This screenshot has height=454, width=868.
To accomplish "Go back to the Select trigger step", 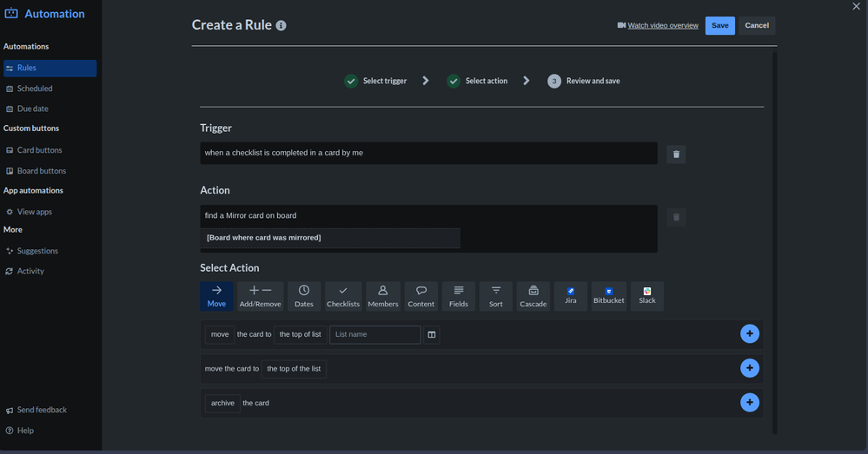I will [375, 81].
